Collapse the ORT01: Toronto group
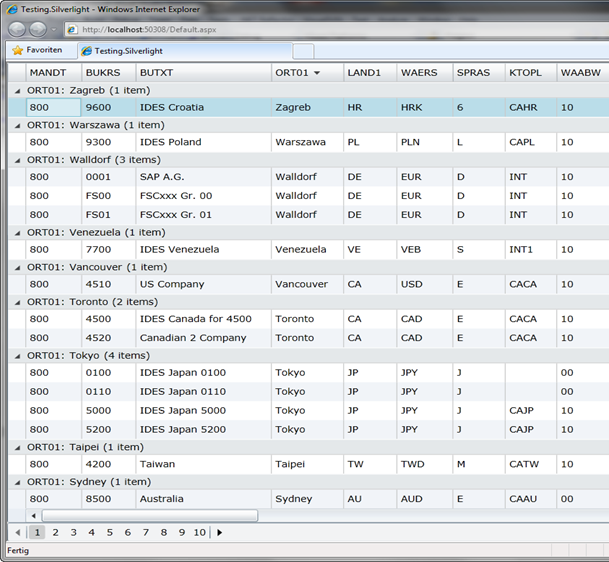Screen dimensions: 609x562 pyautogui.click(x=17, y=302)
